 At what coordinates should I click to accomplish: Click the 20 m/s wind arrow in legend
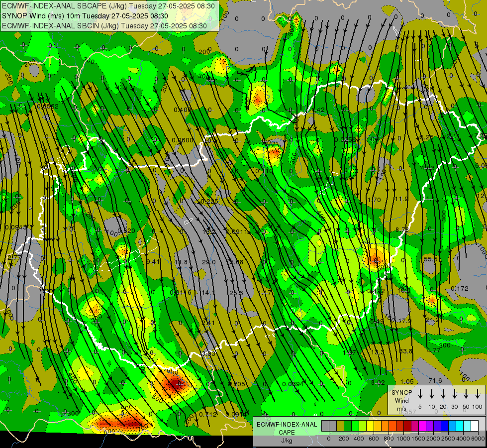coord(443,394)
